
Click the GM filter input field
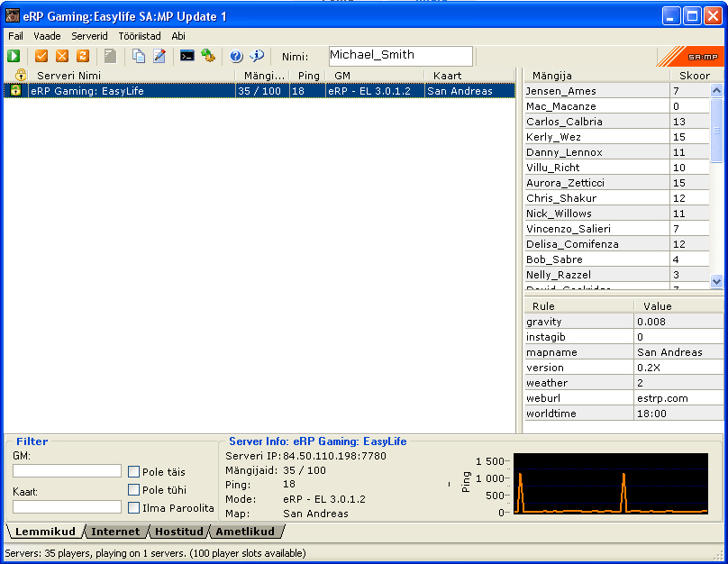click(67, 470)
